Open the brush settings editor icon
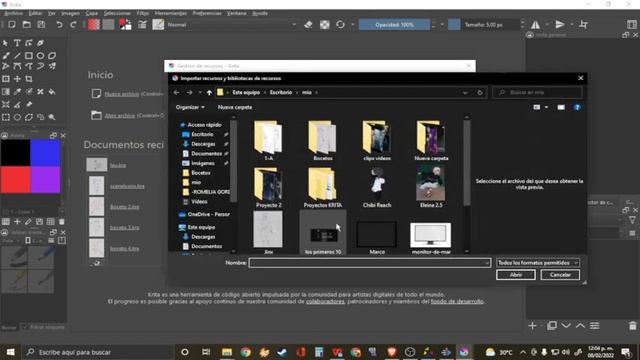Viewport: 640px width, 360px height. click(x=142, y=24)
